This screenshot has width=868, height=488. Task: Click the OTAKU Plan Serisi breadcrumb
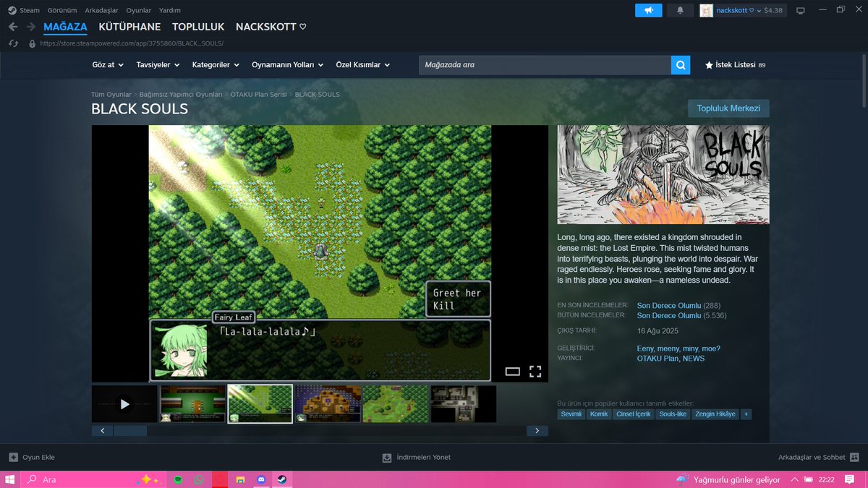pos(258,95)
